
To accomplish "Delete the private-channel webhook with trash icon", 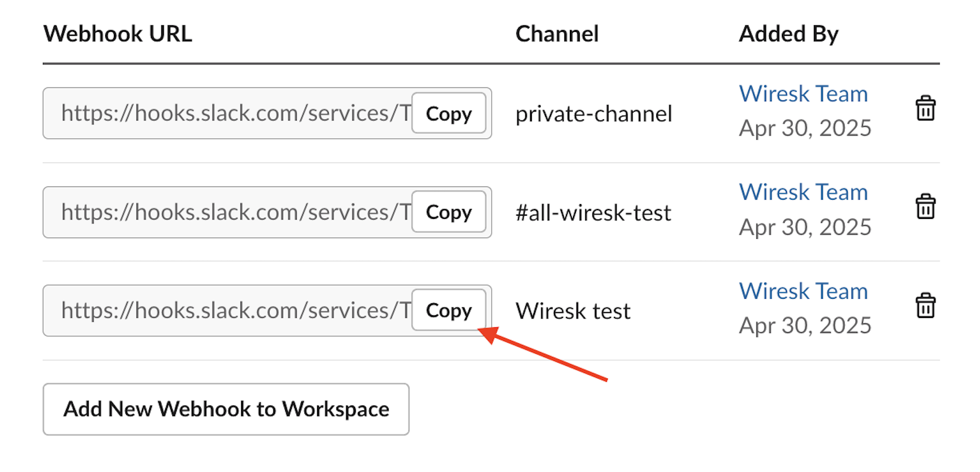I will click(x=925, y=108).
